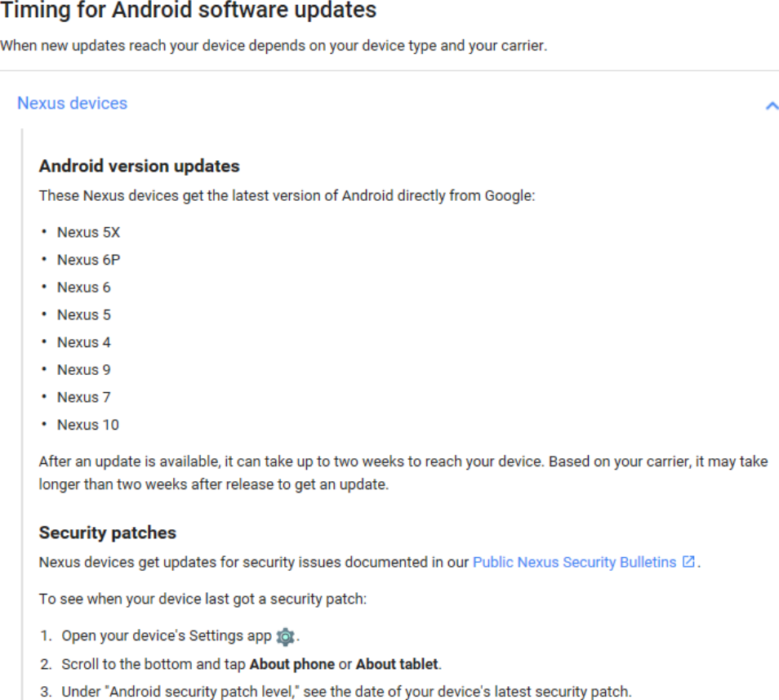This screenshot has height=700, width=779.
Task: Click the Security patches heading
Action: (x=107, y=533)
